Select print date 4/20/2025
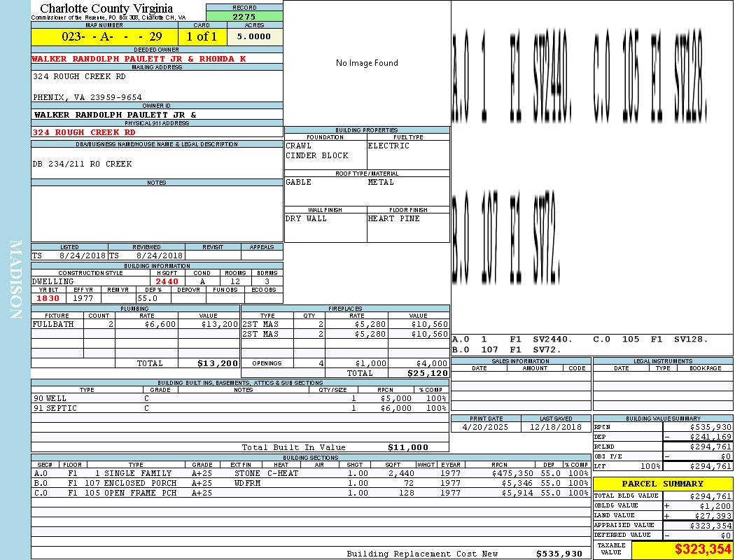This screenshot has width=735, height=560. tap(485, 428)
